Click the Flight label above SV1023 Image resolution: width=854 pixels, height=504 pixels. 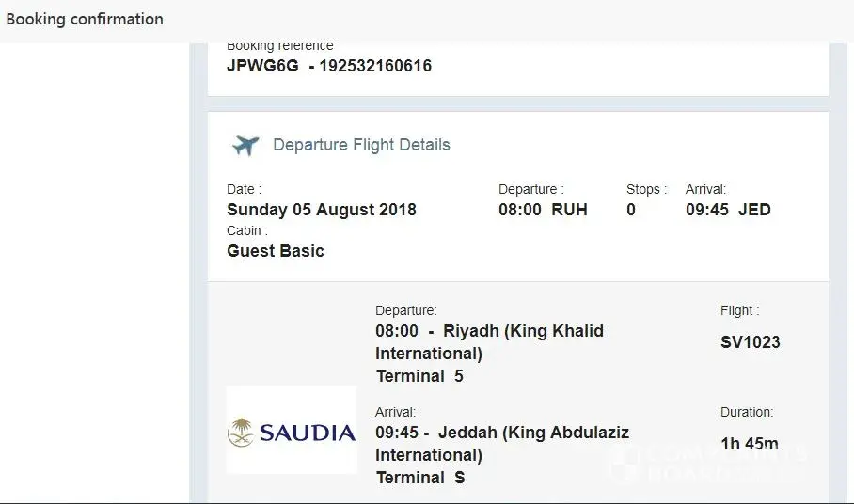pos(739,310)
